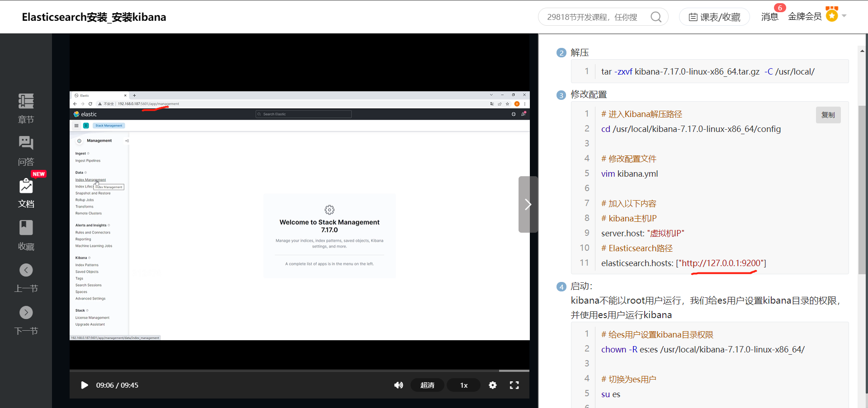This screenshot has width=868, height=408.
Task: Click browser reload icon in the video
Action: [90, 103]
